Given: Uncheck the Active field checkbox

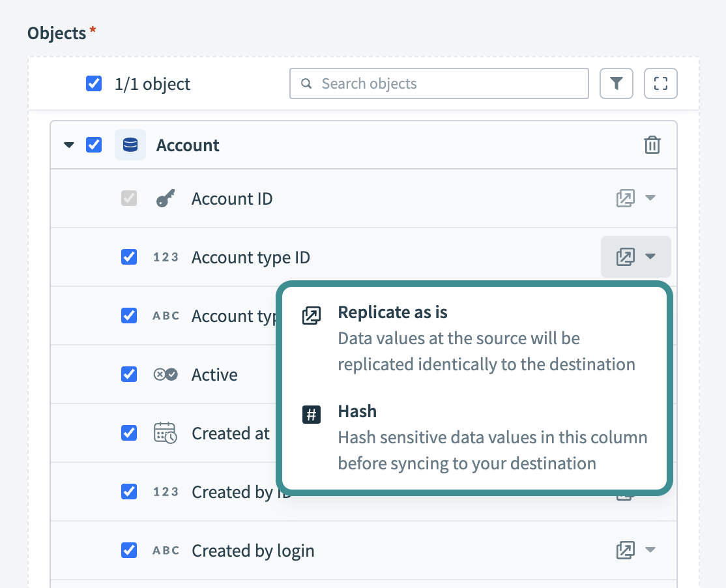Looking at the screenshot, I should pyautogui.click(x=128, y=374).
